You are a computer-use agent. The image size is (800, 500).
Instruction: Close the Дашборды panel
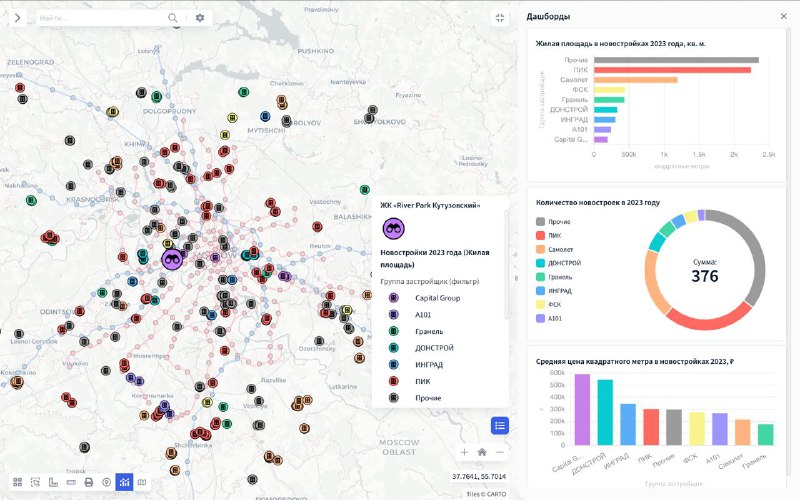tap(784, 16)
